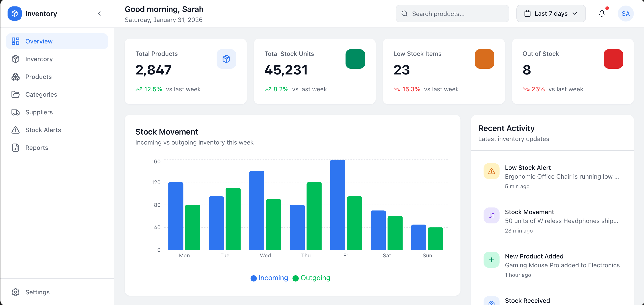
Task: Collapse the sidebar with the chevron
Action: (99, 14)
